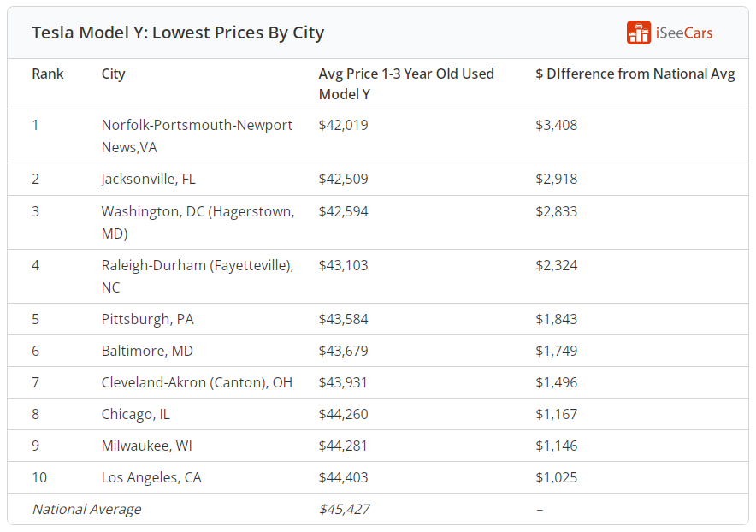The image size is (756, 532).
Task: Select the '$42,509' price cell
Action: [343, 180]
